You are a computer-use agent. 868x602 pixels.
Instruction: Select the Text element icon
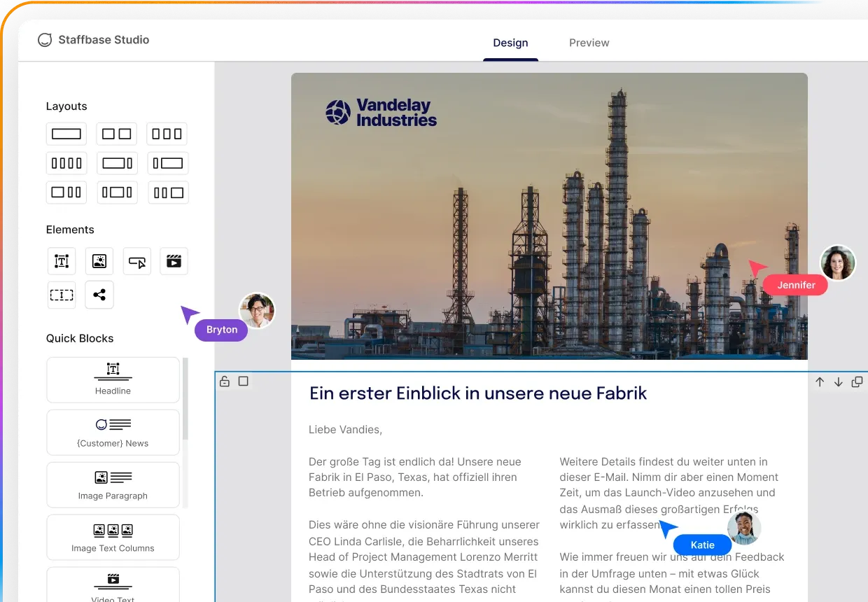(61, 260)
